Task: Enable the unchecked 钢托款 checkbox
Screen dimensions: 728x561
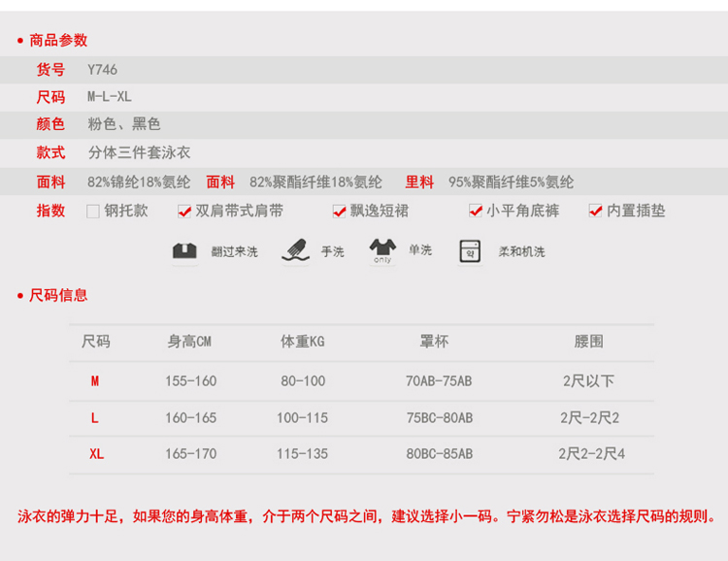Action: coord(93,211)
